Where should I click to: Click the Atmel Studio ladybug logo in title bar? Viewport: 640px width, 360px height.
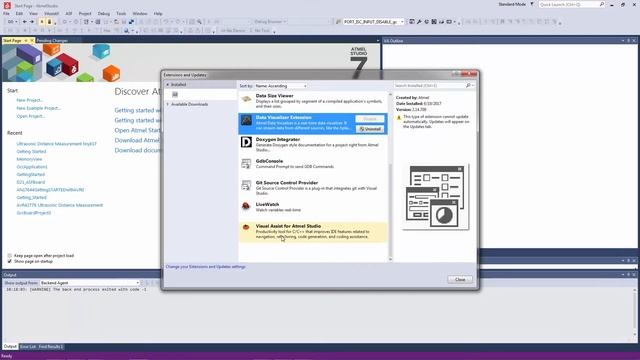[7, 5]
